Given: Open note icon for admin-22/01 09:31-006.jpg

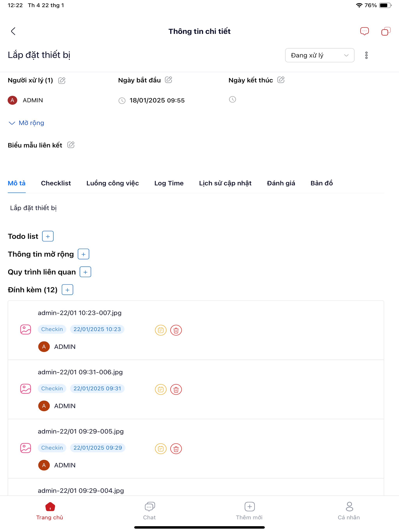Looking at the screenshot, I should pos(161,389).
